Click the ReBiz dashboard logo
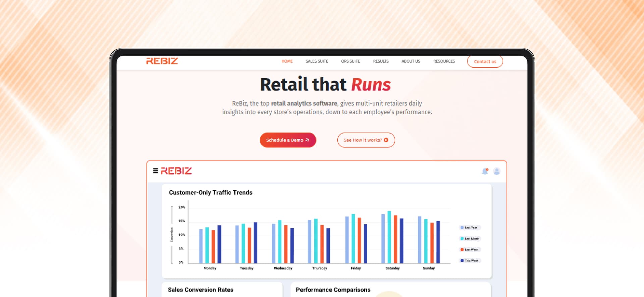This screenshot has height=297, width=644. 176,171
